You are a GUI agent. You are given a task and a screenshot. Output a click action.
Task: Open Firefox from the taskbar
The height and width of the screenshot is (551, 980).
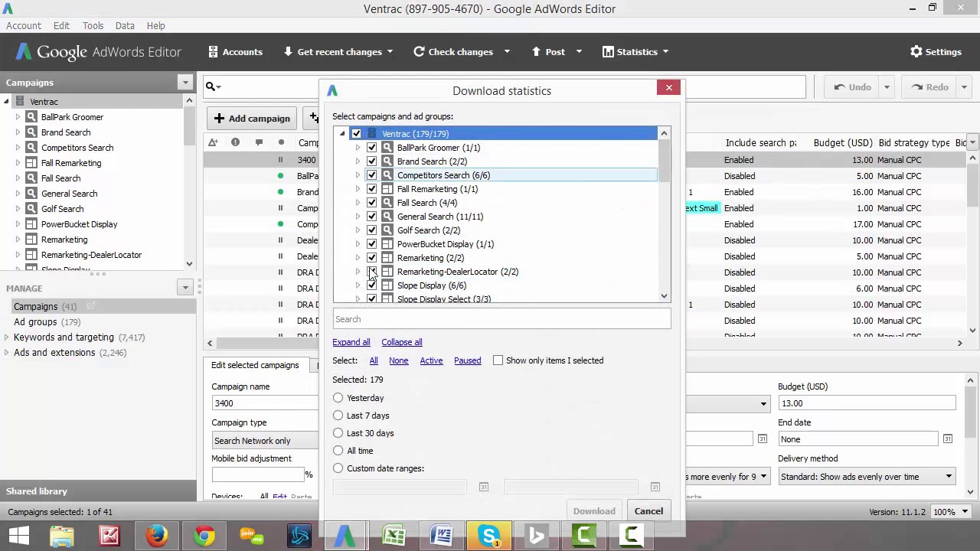click(157, 536)
